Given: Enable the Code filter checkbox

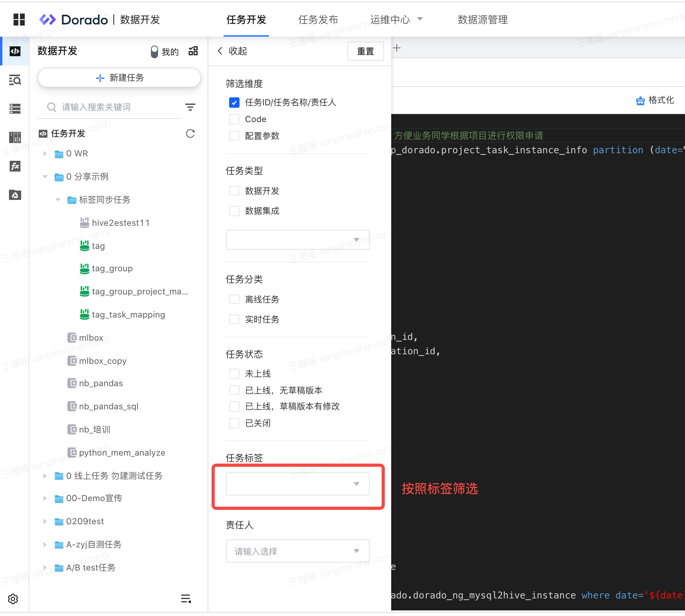Looking at the screenshot, I should 234,119.
